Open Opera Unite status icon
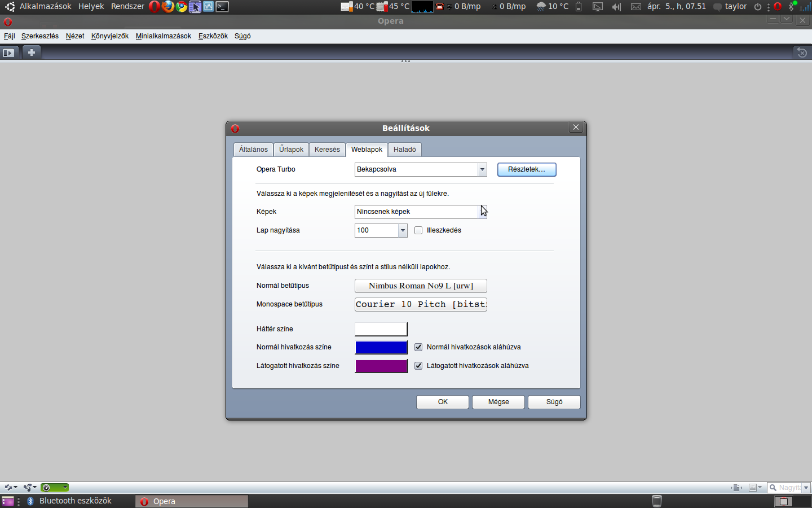This screenshot has height=508, width=812. [30, 488]
